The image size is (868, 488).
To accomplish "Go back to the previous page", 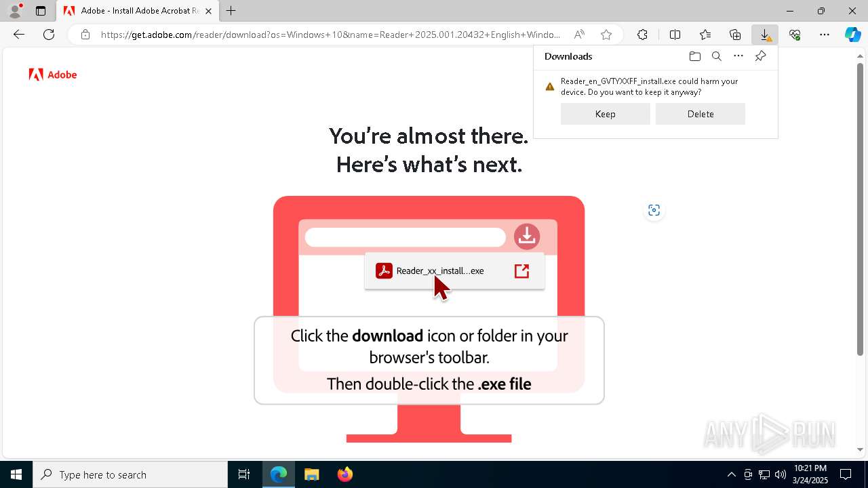I will point(19,35).
